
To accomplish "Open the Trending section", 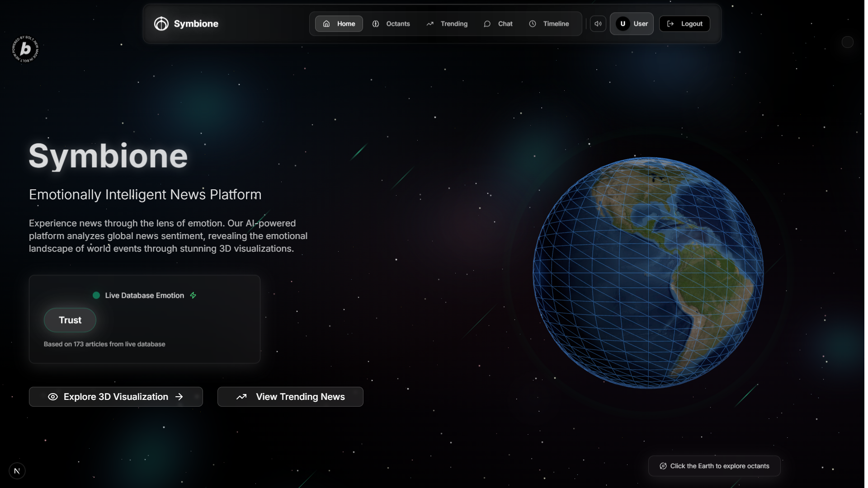I will (447, 23).
